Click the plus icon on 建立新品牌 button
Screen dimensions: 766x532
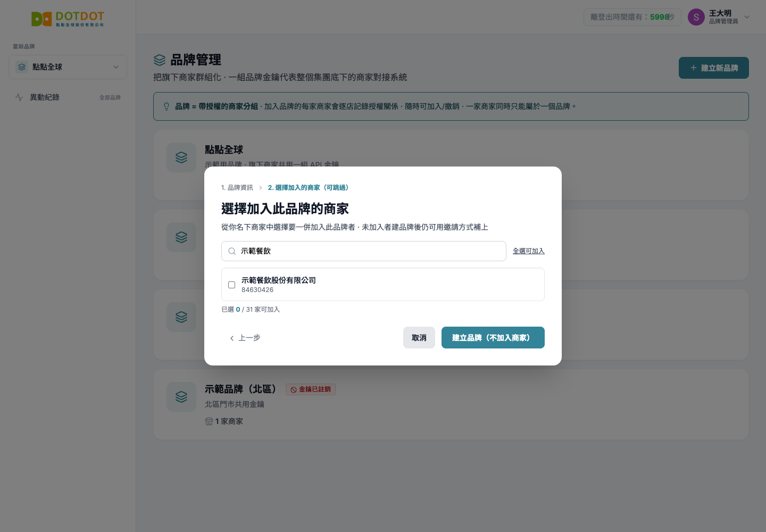click(x=693, y=68)
